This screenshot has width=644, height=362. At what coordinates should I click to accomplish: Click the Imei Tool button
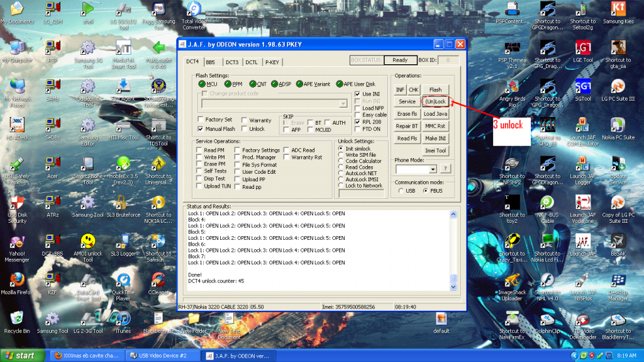(x=435, y=150)
